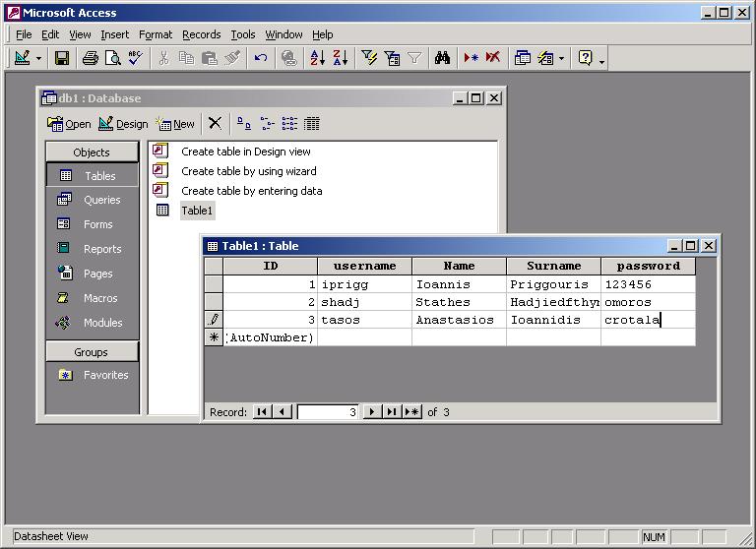Select Macros in the Objects bar
The height and width of the screenshot is (549, 756).
point(93,298)
